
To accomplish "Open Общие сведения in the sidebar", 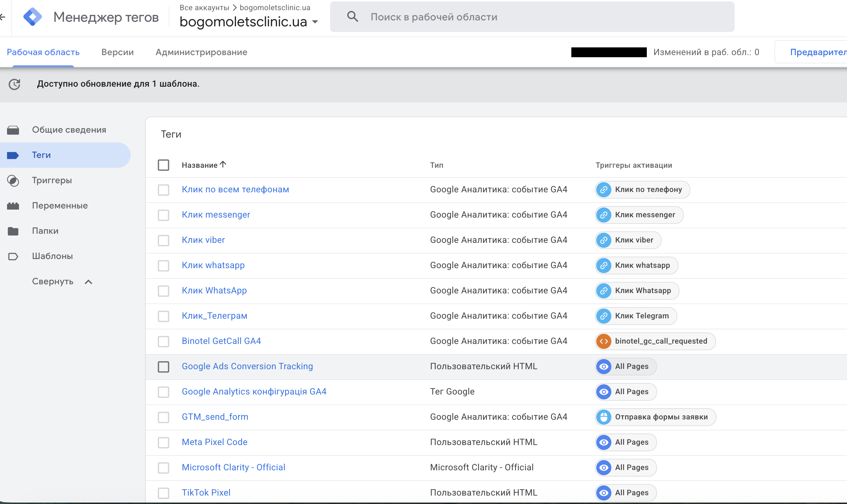I will (69, 130).
